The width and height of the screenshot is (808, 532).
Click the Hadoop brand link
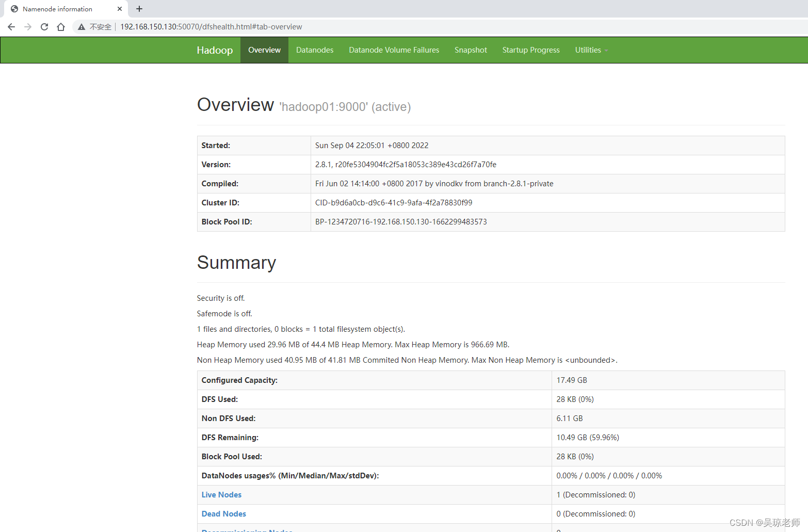(x=215, y=50)
